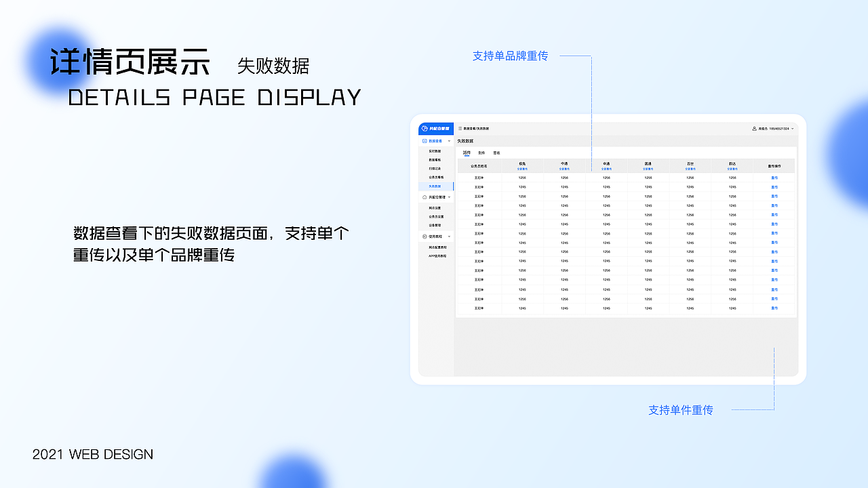Collapse the 数据查看 section chevron
The image size is (868, 488).
pyautogui.click(x=450, y=141)
